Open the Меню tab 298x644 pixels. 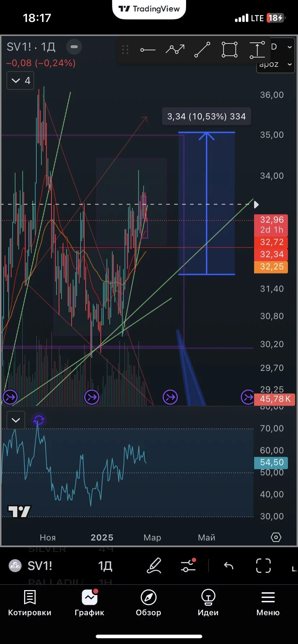[x=268, y=603]
